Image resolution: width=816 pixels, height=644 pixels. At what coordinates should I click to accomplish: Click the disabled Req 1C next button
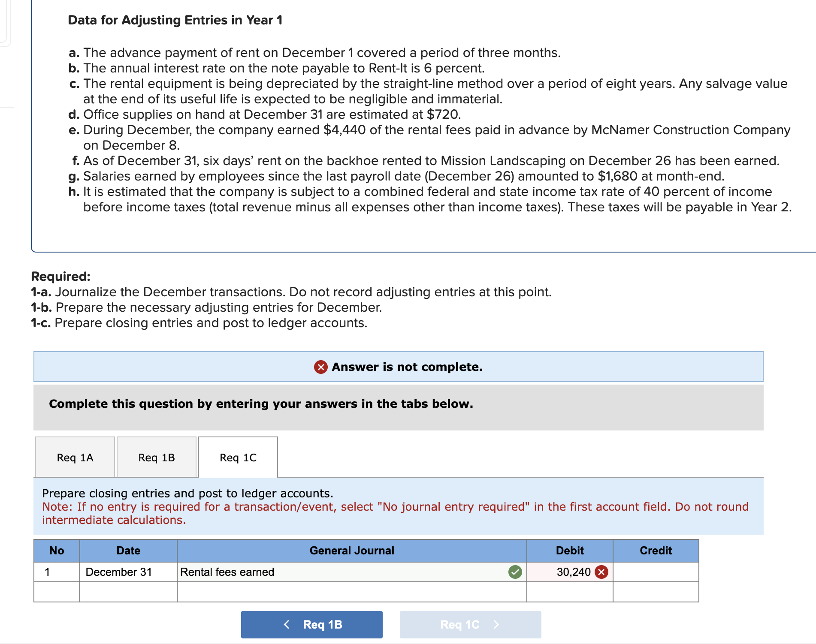click(471, 624)
